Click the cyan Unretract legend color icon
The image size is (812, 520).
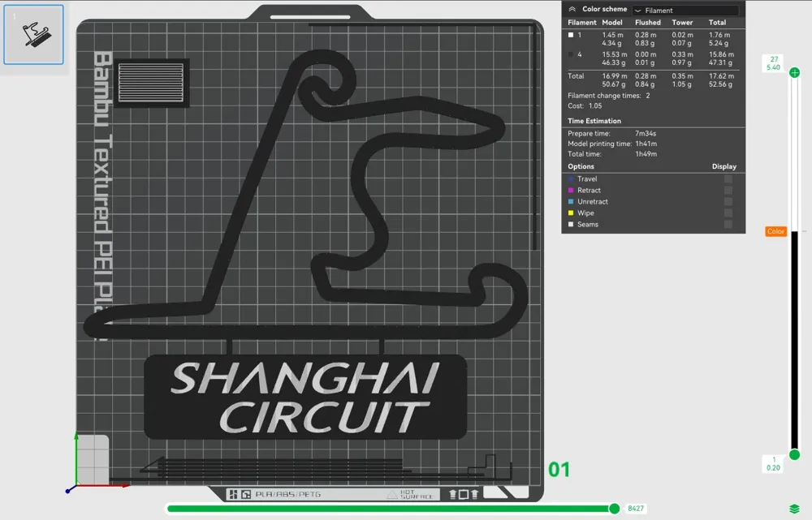coord(568,201)
